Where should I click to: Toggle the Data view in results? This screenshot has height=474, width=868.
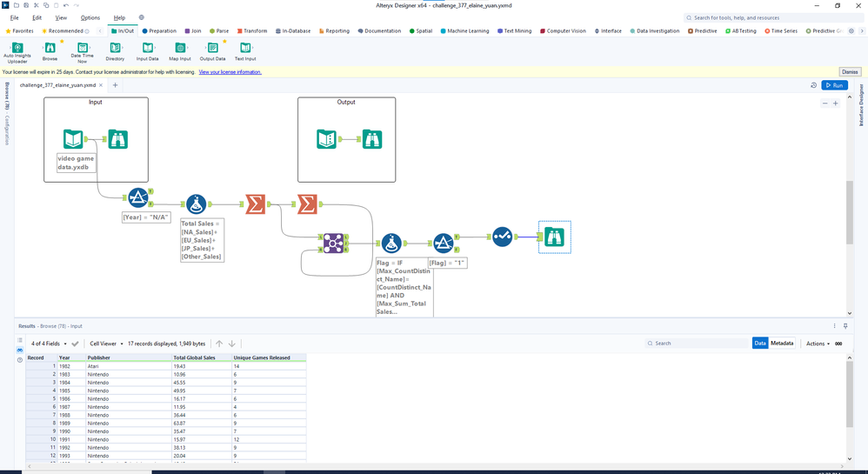click(x=760, y=344)
